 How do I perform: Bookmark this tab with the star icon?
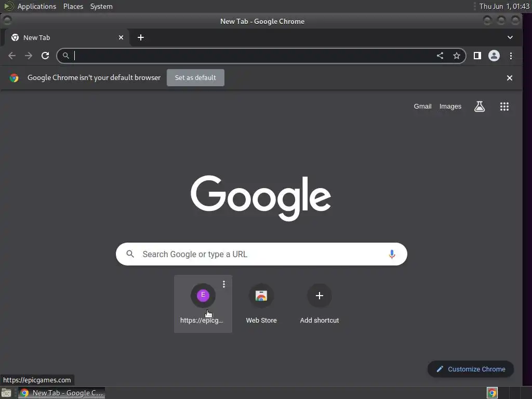[x=457, y=56]
